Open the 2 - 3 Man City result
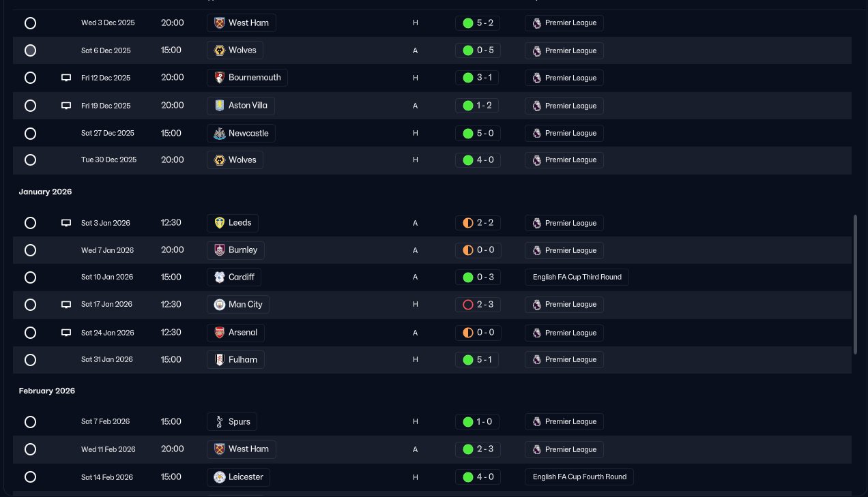This screenshot has width=868, height=497. [478, 305]
